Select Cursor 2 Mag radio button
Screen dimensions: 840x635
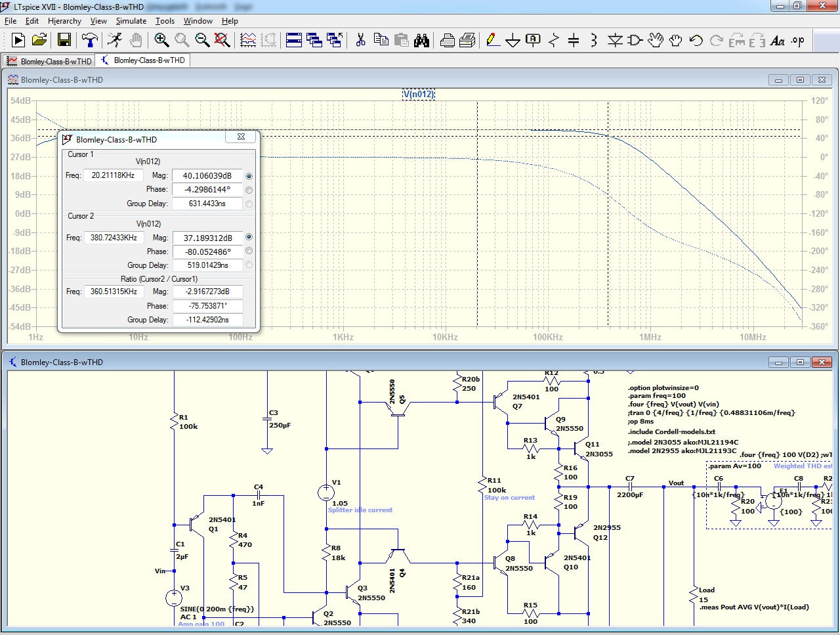249,237
